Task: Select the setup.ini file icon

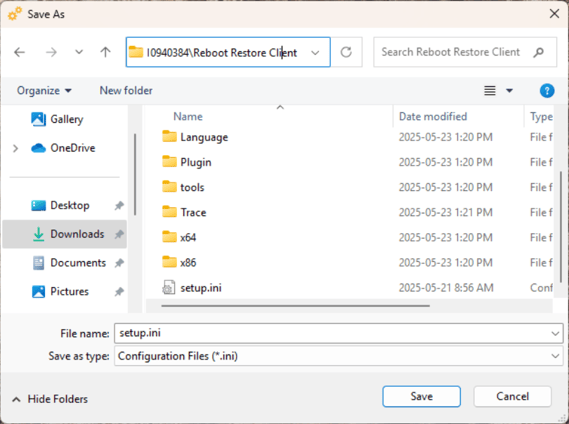Action: coord(169,288)
